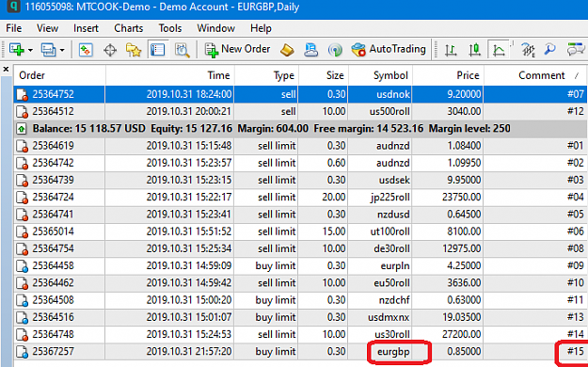Toggle the Market Watch window icon
Screen dimensions: 588x367
pyautogui.click(x=86, y=50)
